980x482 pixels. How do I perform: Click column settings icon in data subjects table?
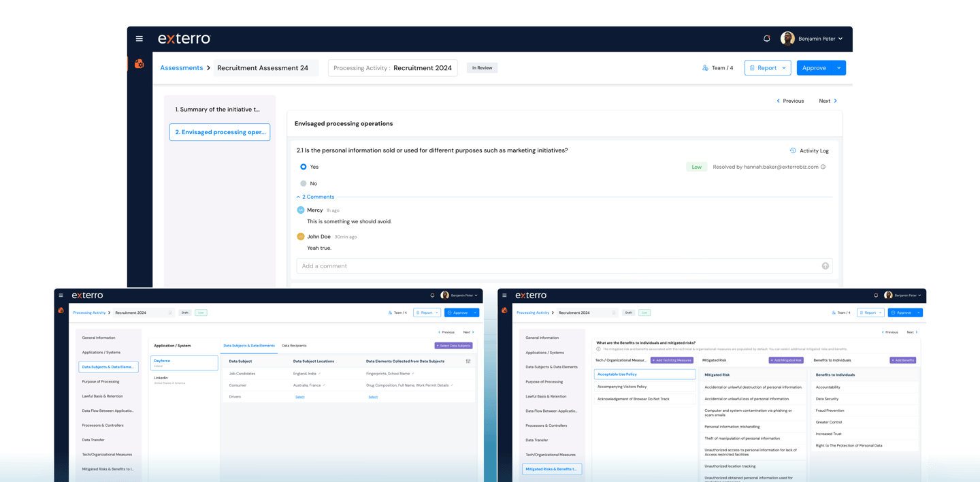(468, 361)
